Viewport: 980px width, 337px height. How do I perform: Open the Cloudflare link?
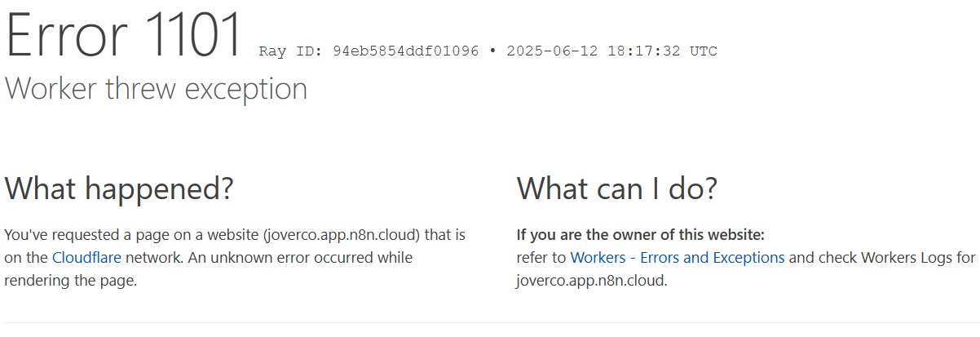(86, 258)
